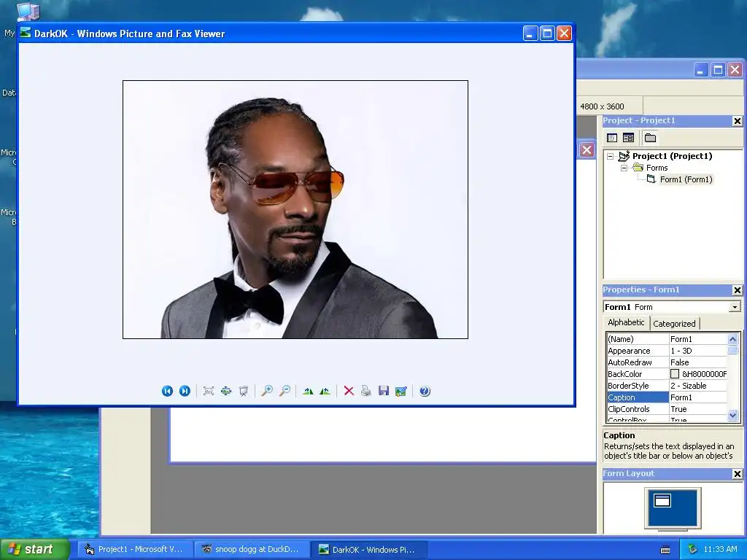Select the (Name) property row
This screenshot has width=747, height=560.
click(667, 339)
